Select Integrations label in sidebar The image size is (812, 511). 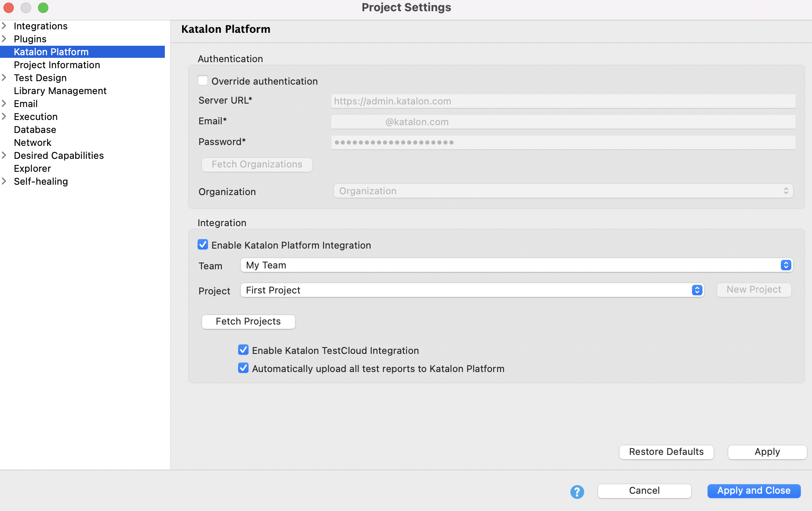[41, 26]
